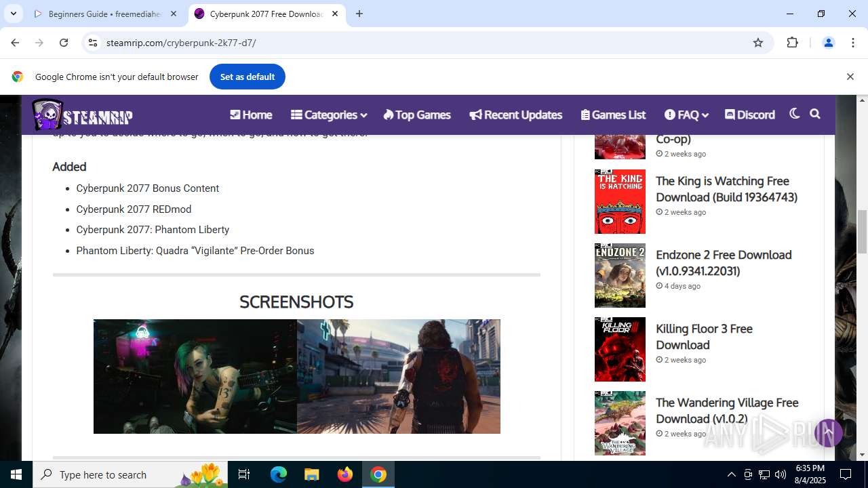Viewport: 868px width, 488px height.
Task: Dismiss the default browser notification bar
Action: [850, 77]
